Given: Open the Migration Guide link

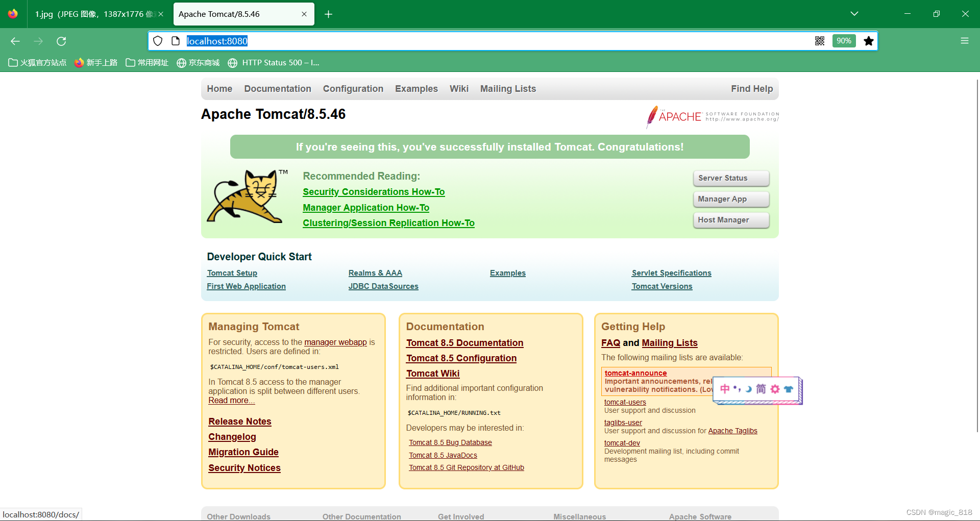Looking at the screenshot, I should pyautogui.click(x=243, y=452).
